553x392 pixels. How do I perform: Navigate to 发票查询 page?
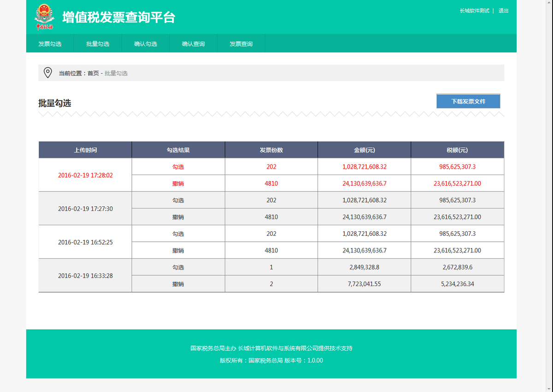point(241,43)
